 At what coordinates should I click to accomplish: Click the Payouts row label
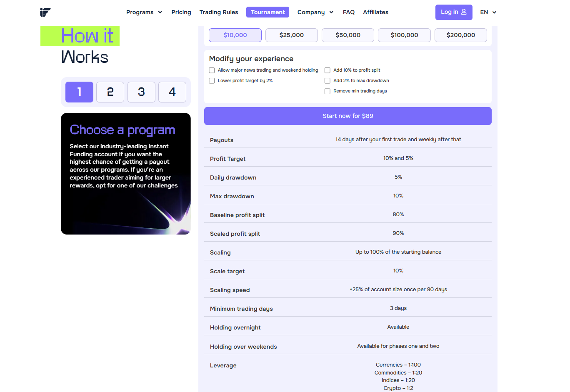[222, 140]
